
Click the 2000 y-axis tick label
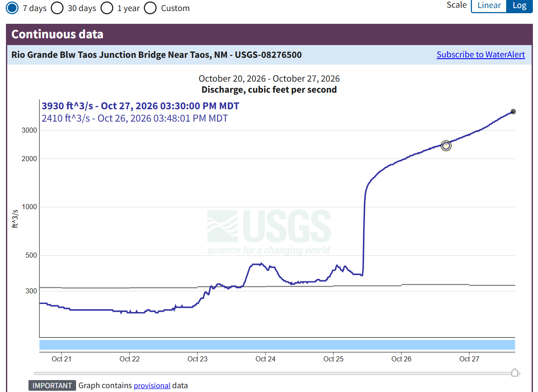pyautogui.click(x=29, y=159)
